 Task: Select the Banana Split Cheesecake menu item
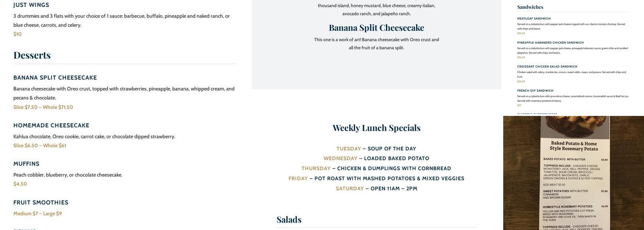(55, 78)
